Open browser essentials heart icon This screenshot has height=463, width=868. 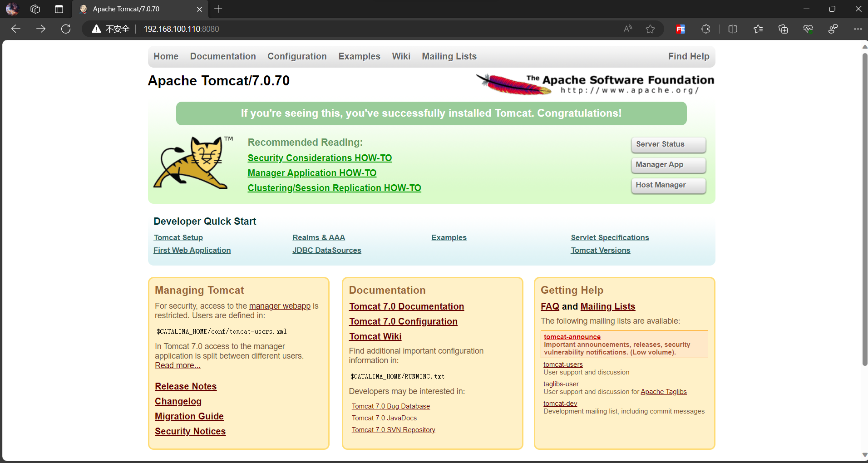(x=808, y=29)
